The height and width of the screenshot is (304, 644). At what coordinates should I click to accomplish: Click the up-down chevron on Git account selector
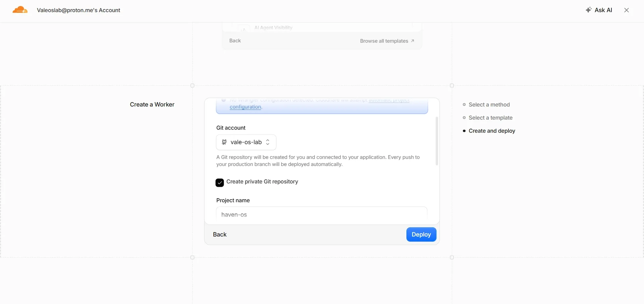pos(268,142)
